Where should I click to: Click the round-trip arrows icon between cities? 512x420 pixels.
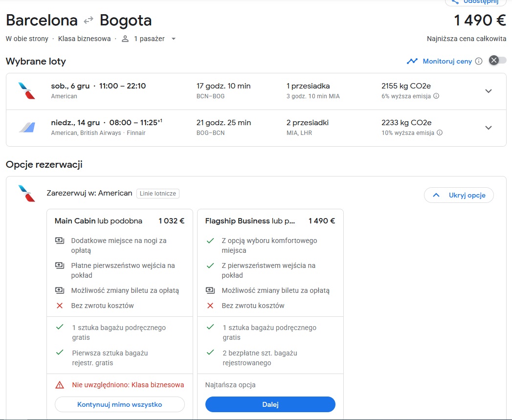click(88, 21)
